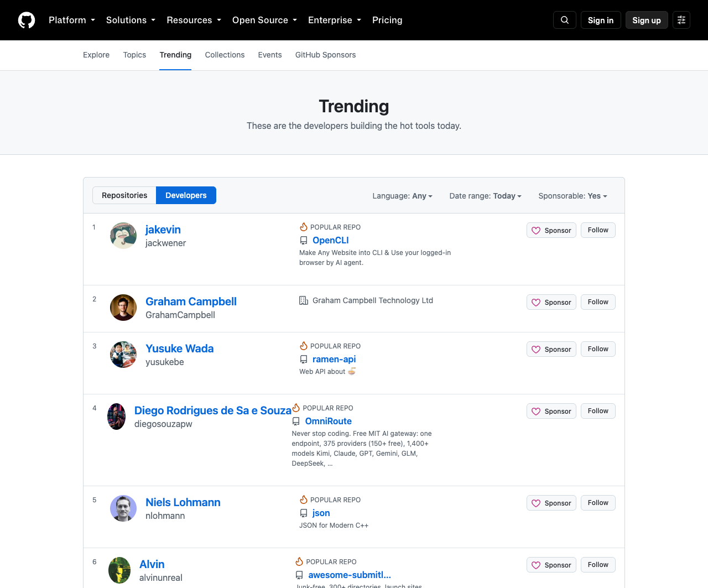Open the Pricing link

(x=387, y=20)
